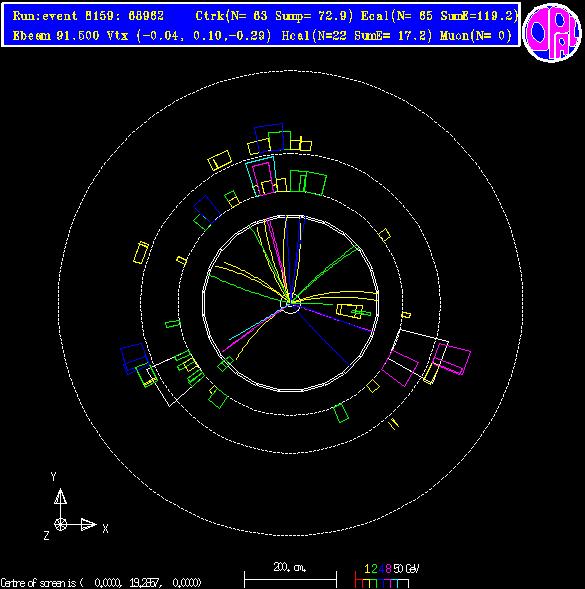Click the Z axis circle marker

(x=60, y=524)
